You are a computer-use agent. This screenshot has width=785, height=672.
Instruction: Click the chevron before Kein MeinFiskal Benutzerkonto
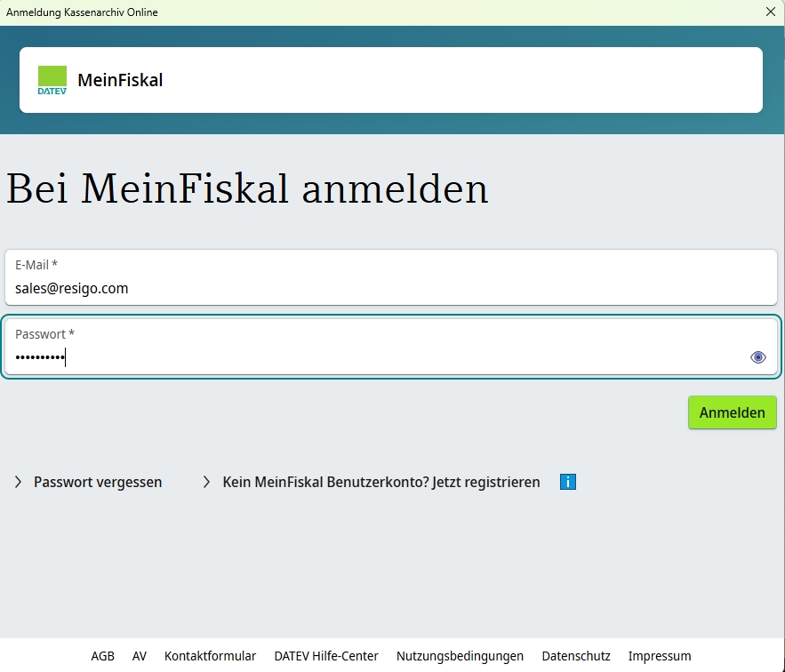coord(206,482)
